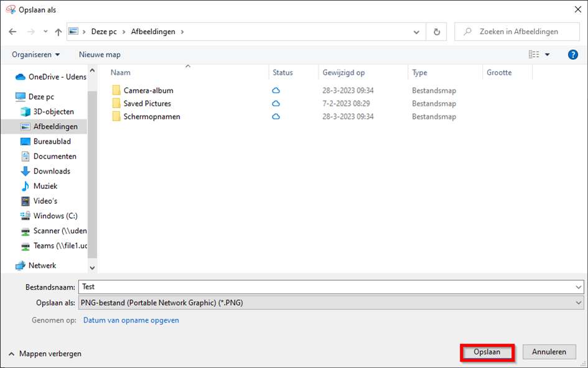Refresh the Afbeeldingen folder view
This screenshot has width=588, height=368.
[437, 32]
